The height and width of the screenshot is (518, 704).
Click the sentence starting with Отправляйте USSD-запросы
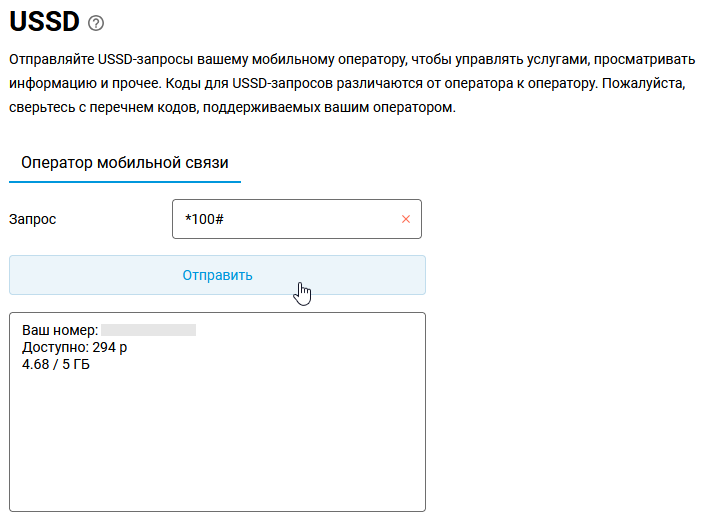tap(200, 60)
